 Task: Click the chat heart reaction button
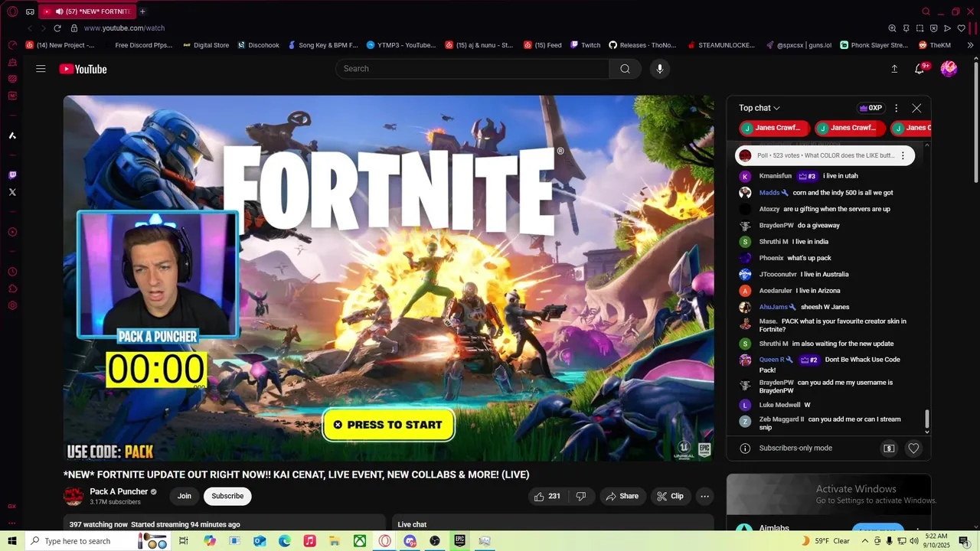[x=913, y=448]
